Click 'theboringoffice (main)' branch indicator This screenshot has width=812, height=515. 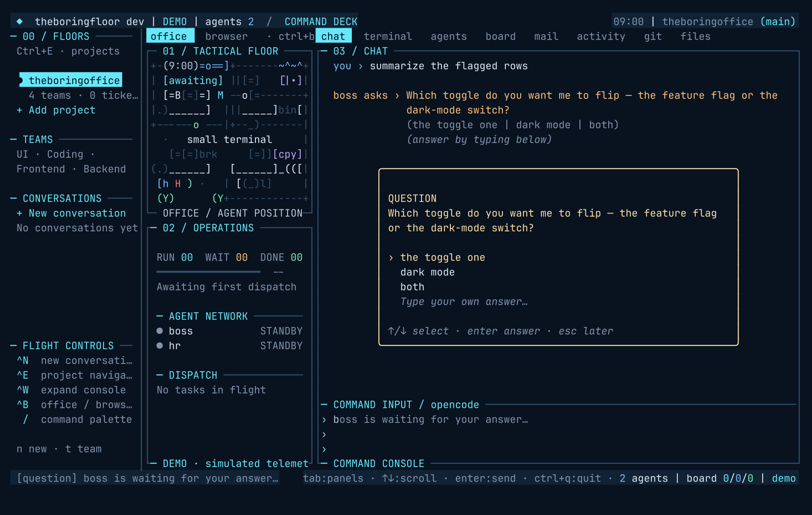click(728, 22)
